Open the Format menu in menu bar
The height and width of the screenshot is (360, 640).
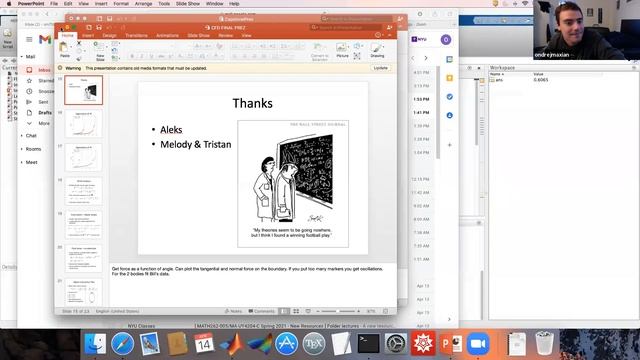[x=121, y=3]
